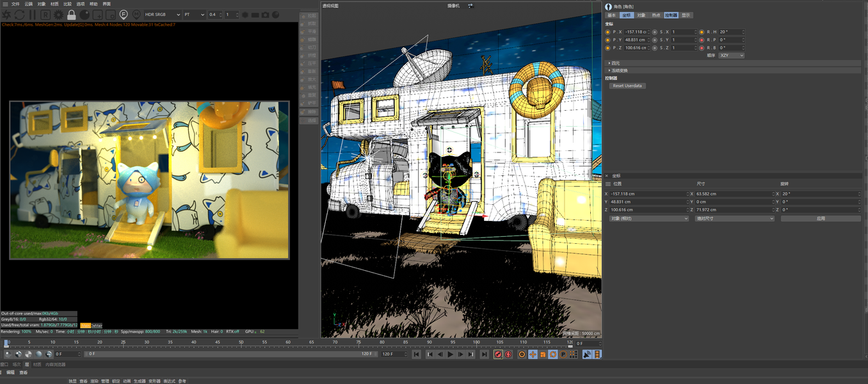
Task: Open the 比较 menu
Action: tap(67, 4)
